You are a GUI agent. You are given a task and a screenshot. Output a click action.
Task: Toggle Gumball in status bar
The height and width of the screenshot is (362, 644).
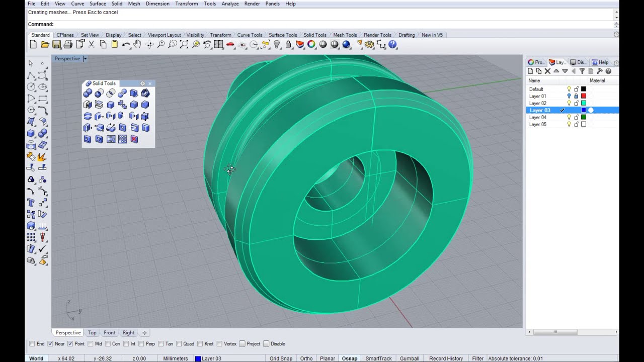(410, 358)
